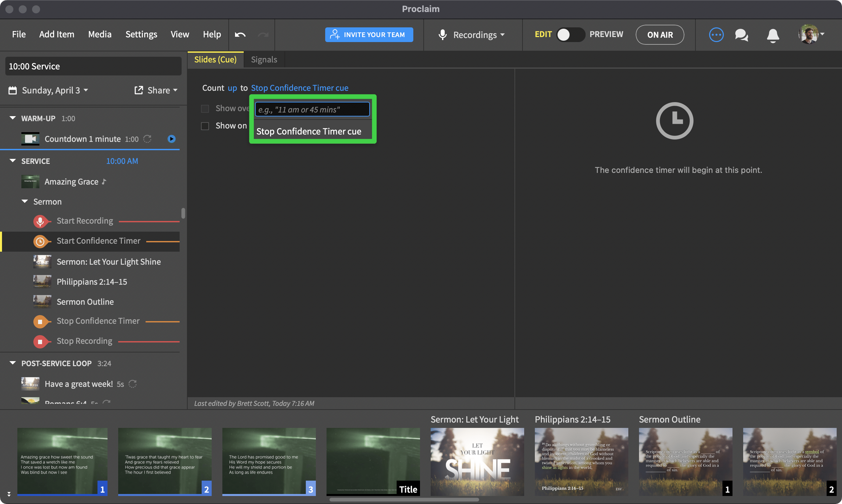Image resolution: width=842 pixels, height=504 pixels.
Task: Select Amazing Grace slide thumbnail 3
Action: [269, 461]
